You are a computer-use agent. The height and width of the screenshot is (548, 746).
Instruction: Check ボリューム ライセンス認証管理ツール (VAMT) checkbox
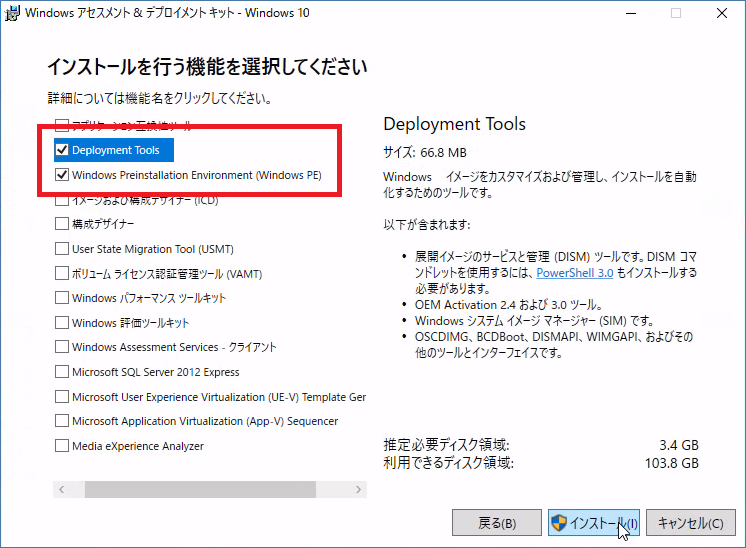point(62,274)
